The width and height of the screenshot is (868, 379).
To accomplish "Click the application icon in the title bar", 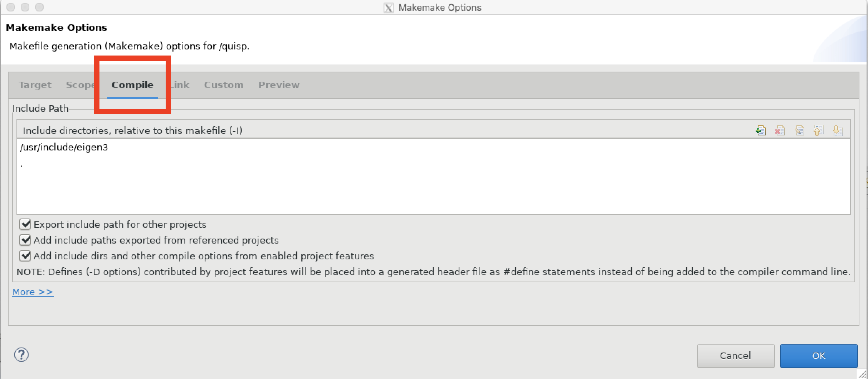I will pos(389,8).
